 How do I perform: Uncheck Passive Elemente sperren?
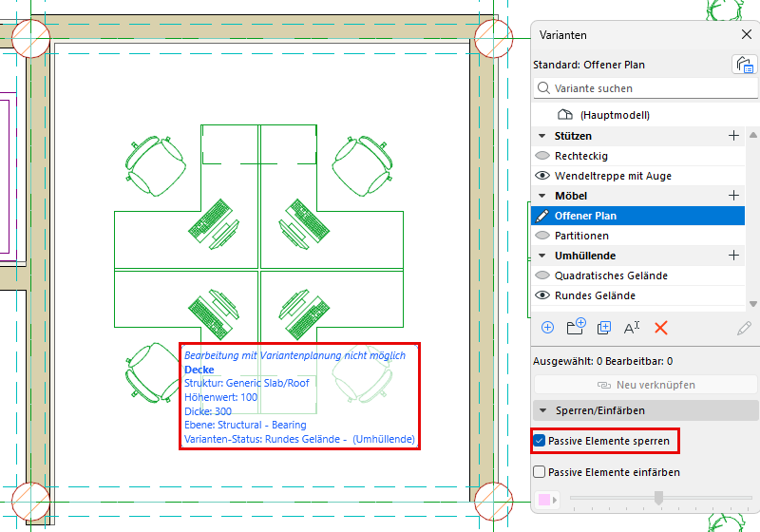point(539,441)
